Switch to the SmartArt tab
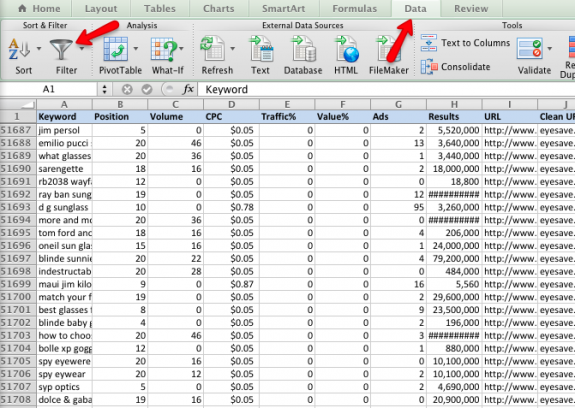 283,8
